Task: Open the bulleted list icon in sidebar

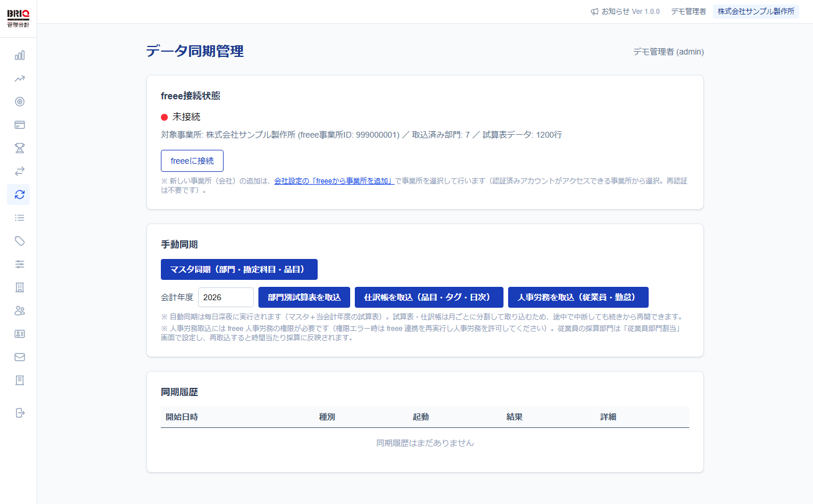Action: point(19,218)
